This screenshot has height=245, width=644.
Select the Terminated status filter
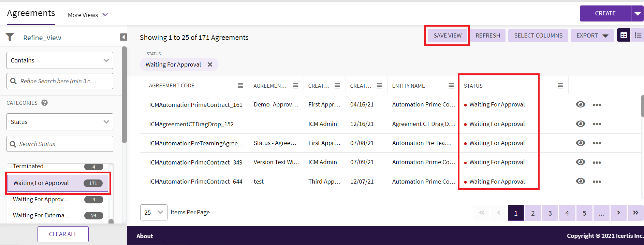click(28, 167)
